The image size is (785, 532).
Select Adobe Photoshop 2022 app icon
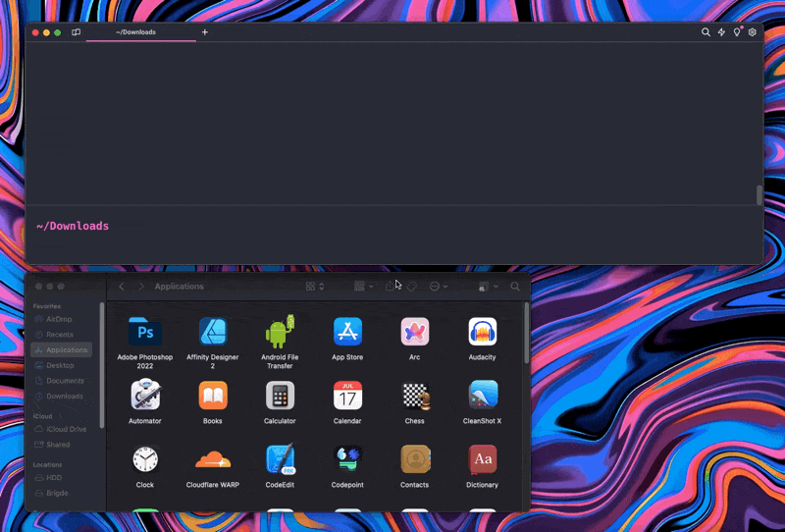[145, 332]
